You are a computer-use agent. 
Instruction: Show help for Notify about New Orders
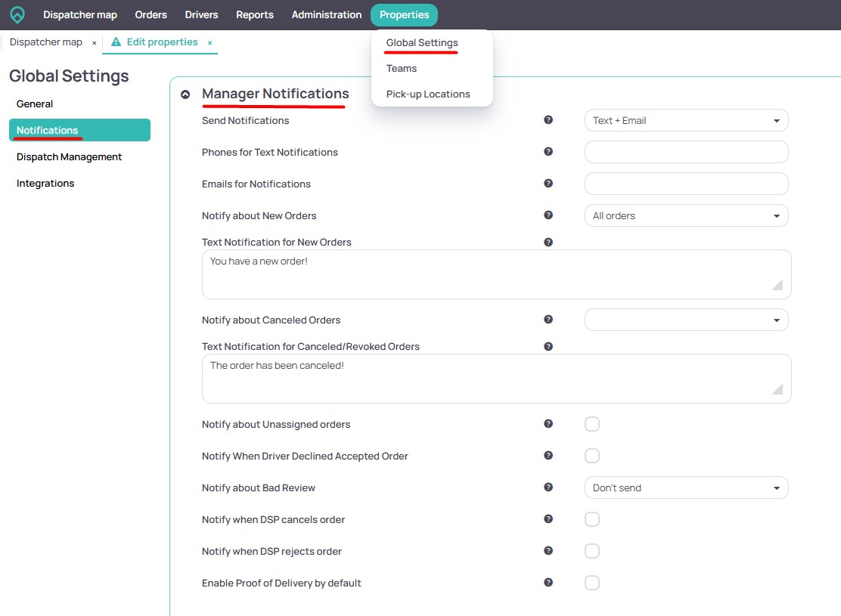point(548,215)
